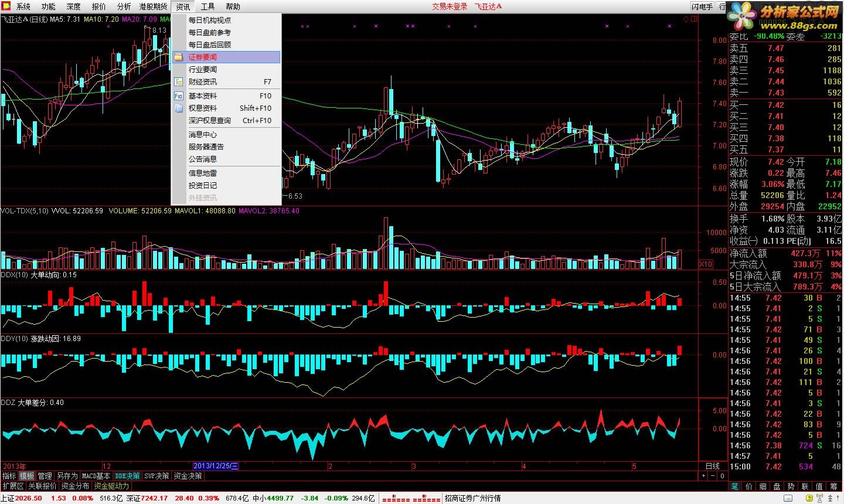844x504 pixels.
Task: Choose 财经资讯 F7 menu entry
Action: click(x=226, y=81)
